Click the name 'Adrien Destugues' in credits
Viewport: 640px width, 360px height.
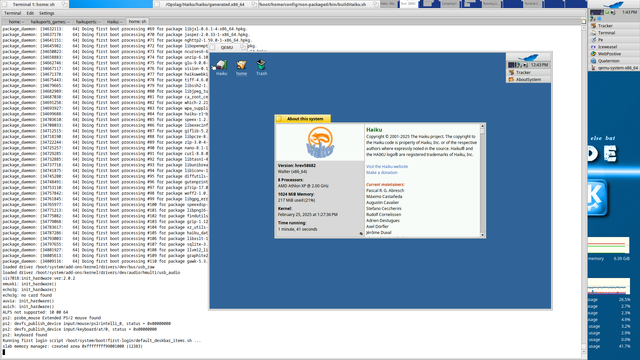point(383,220)
